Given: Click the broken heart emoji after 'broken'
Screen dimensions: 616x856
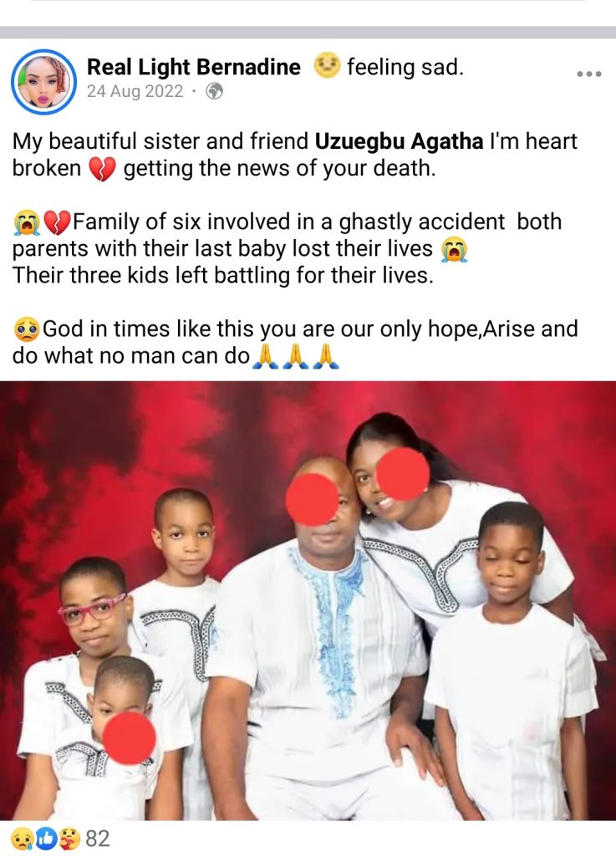Looking at the screenshot, I should [102, 169].
